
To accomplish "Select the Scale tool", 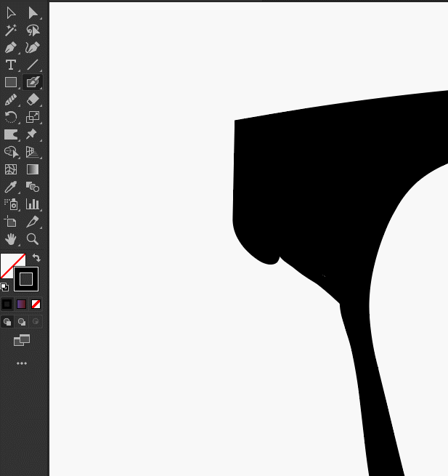I will click(x=33, y=117).
